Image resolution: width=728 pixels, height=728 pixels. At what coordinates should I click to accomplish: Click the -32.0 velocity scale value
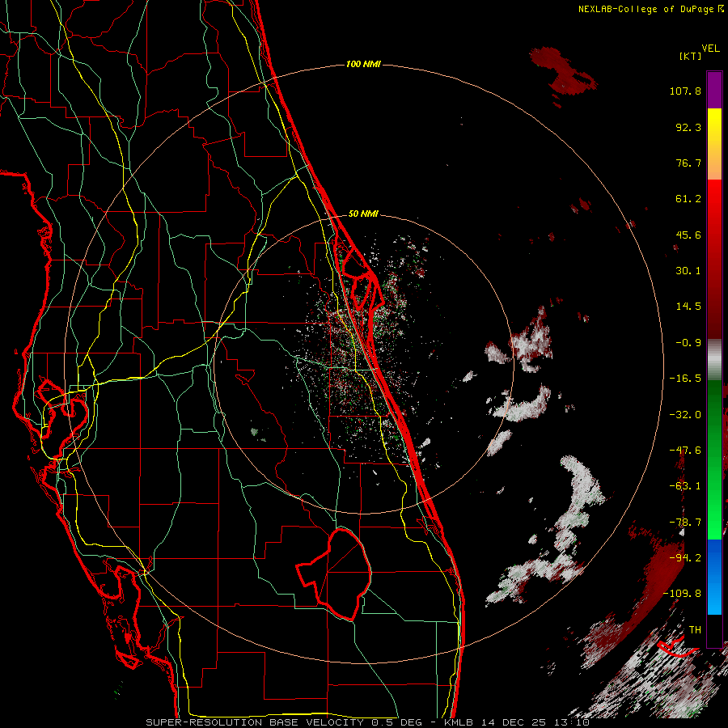pos(685,414)
